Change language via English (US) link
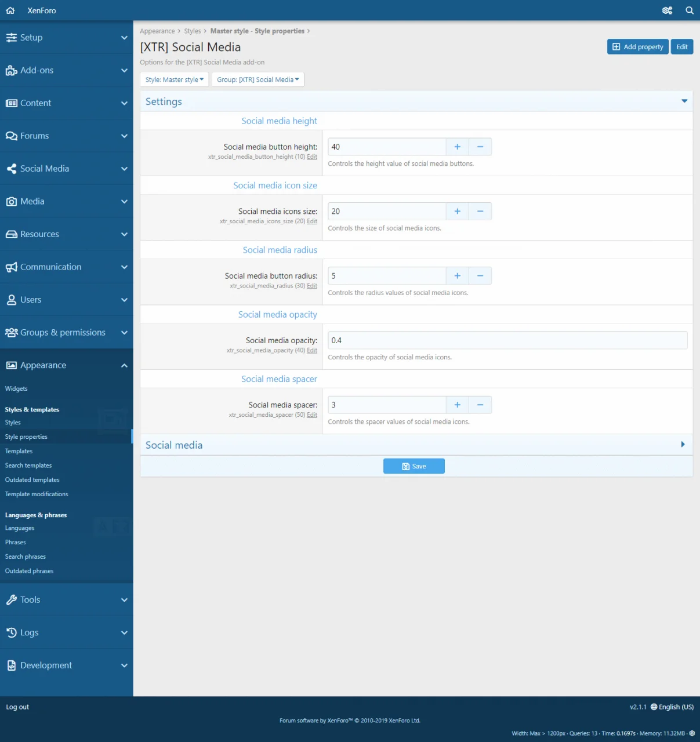Image resolution: width=700 pixels, height=742 pixels. click(x=672, y=707)
